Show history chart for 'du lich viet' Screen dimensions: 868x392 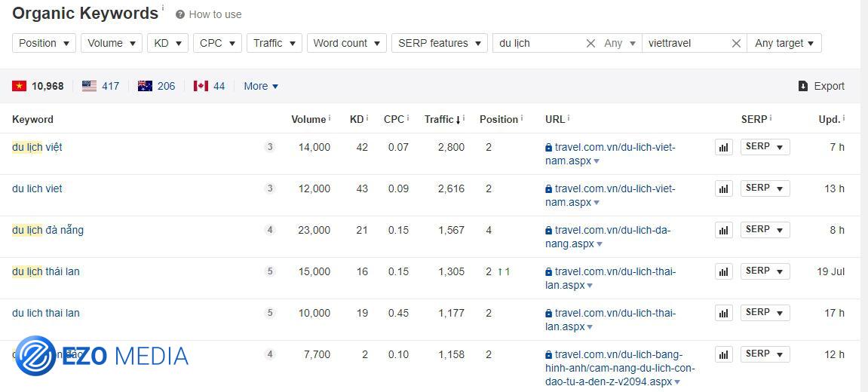tap(723, 188)
